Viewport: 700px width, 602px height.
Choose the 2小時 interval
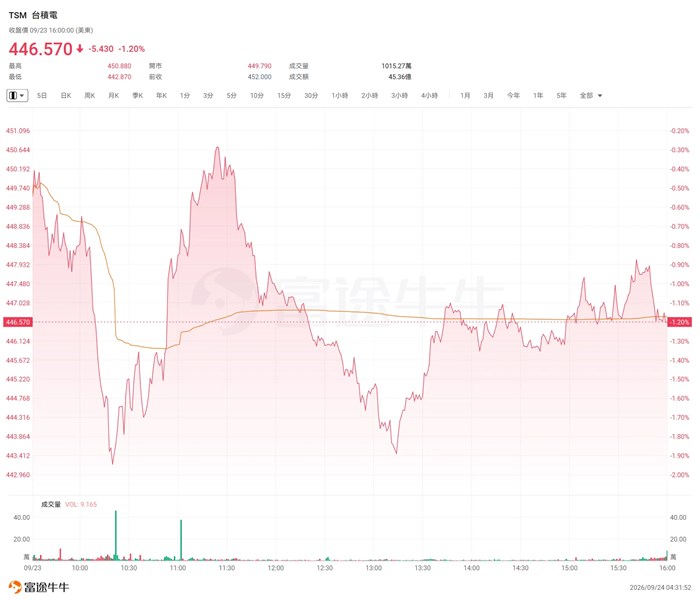click(x=370, y=96)
